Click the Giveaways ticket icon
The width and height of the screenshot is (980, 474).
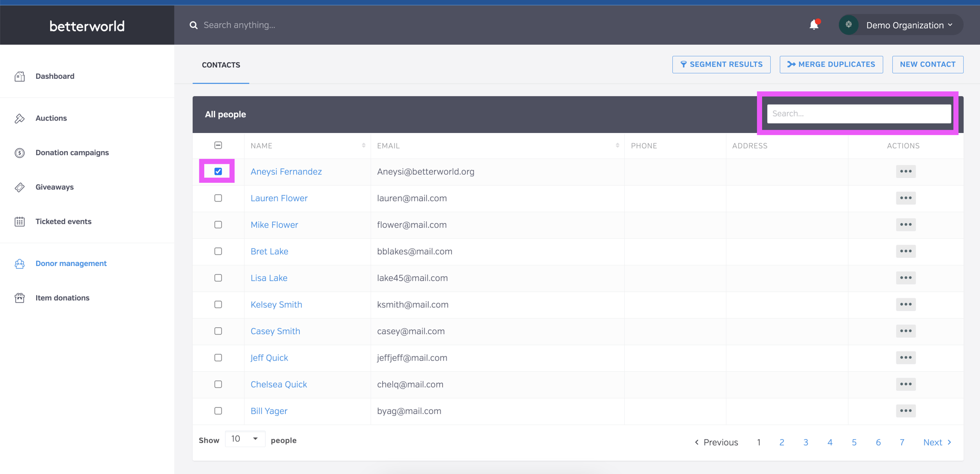click(19, 187)
